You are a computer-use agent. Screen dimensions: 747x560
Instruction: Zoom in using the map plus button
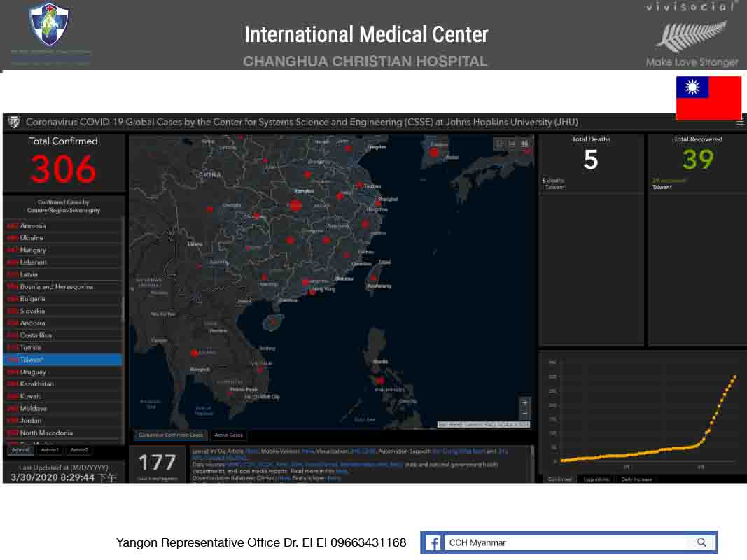click(524, 403)
